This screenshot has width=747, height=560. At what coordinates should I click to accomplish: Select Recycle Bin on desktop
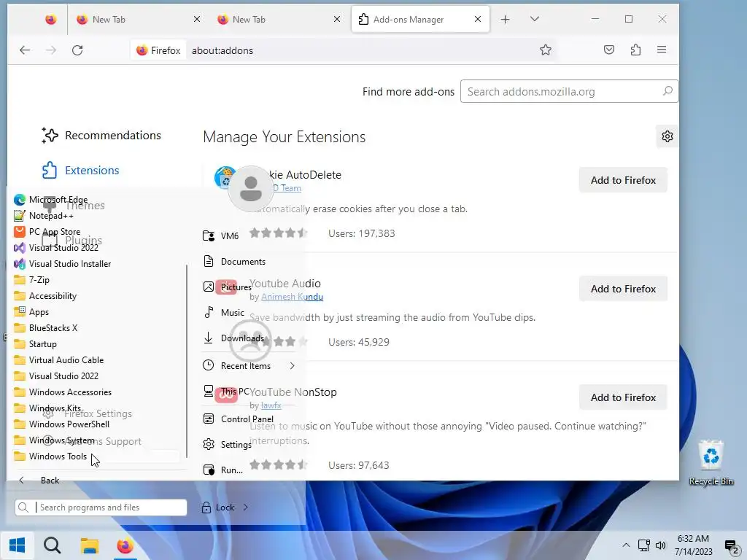coord(711,463)
